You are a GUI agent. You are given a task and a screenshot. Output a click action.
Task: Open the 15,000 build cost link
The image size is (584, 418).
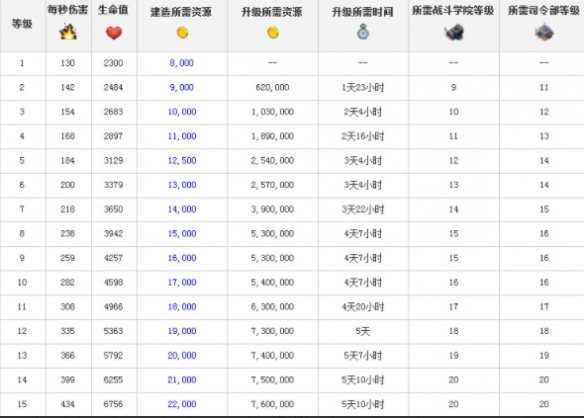pos(182,234)
